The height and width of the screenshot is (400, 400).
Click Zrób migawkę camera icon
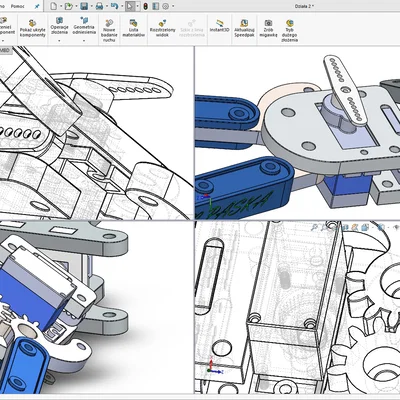click(268, 23)
